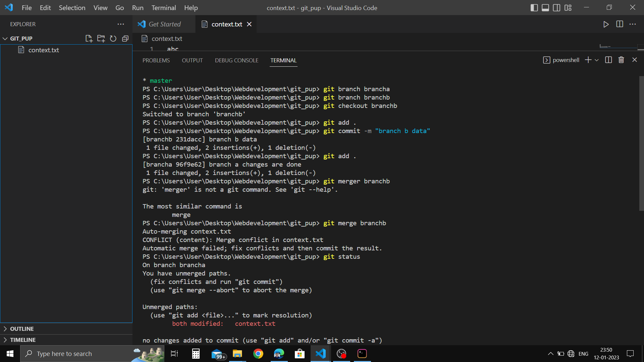Click the terminal vertical scrollbar

(641, 143)
